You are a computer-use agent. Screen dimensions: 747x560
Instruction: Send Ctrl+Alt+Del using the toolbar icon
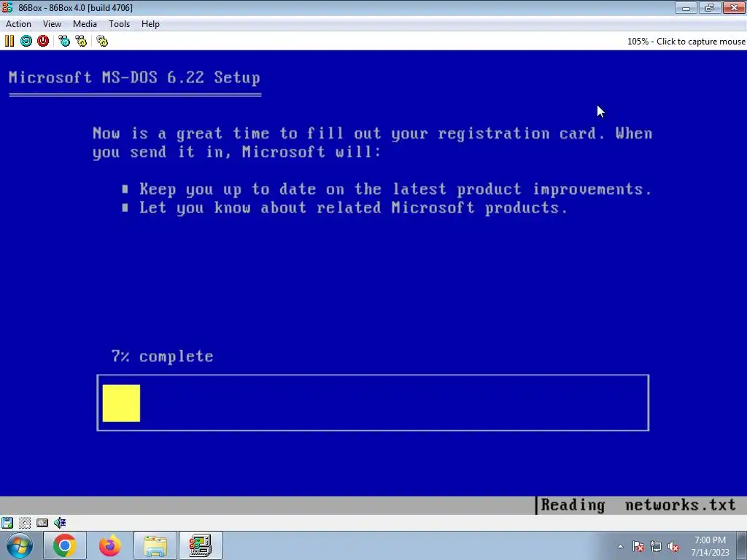(x=64, y=41)
